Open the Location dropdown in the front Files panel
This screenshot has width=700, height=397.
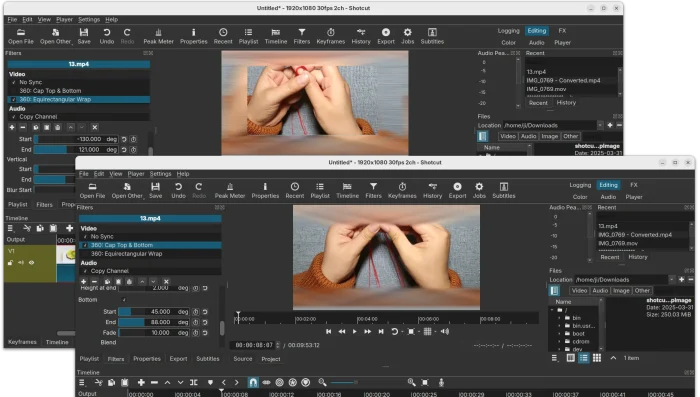(671, 280)
